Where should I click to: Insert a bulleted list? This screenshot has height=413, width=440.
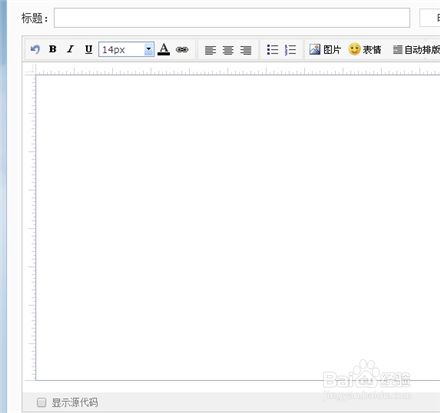pyautogui.click(x=272, y=50)
